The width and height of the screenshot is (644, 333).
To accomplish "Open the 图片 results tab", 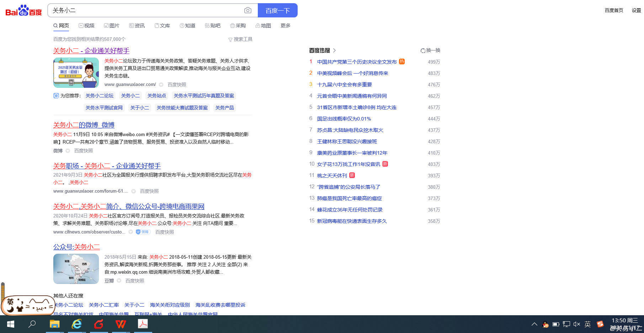I will 112,26.
